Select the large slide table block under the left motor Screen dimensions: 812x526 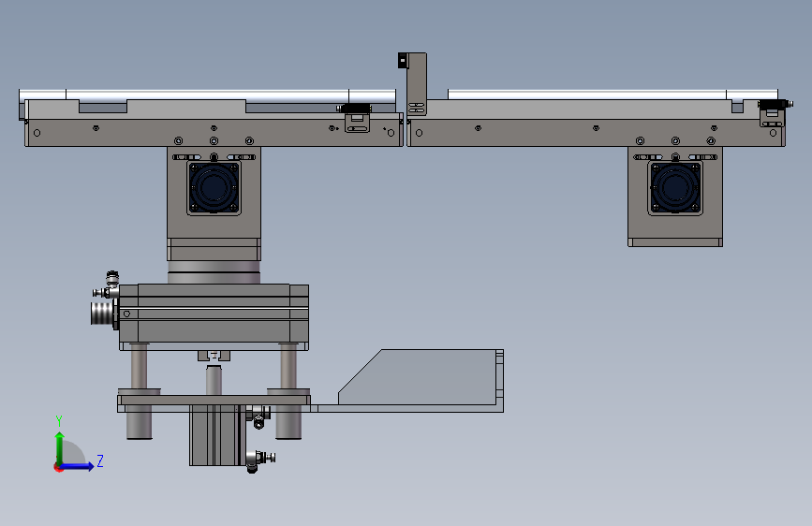[x=214, y=314]
